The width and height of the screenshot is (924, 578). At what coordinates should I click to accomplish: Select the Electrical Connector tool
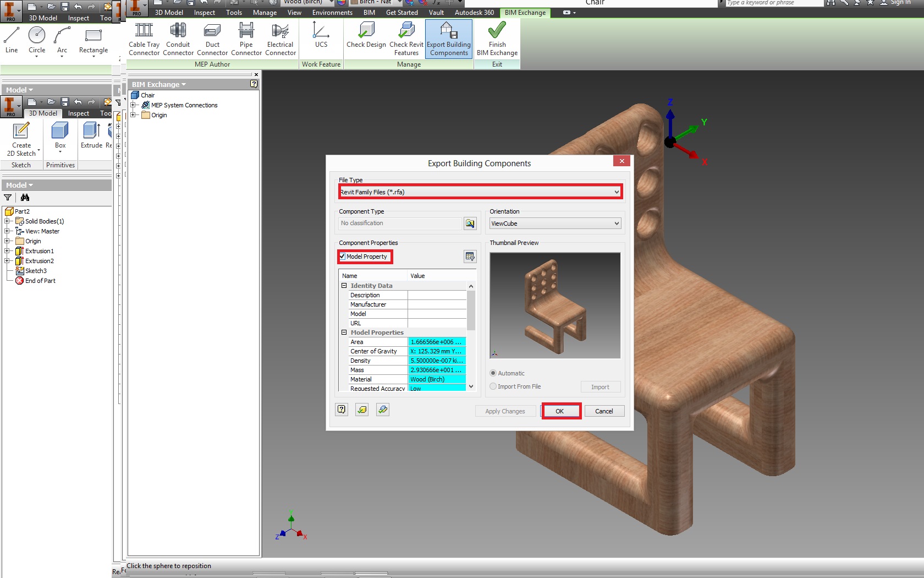click(x=280, y=39)
